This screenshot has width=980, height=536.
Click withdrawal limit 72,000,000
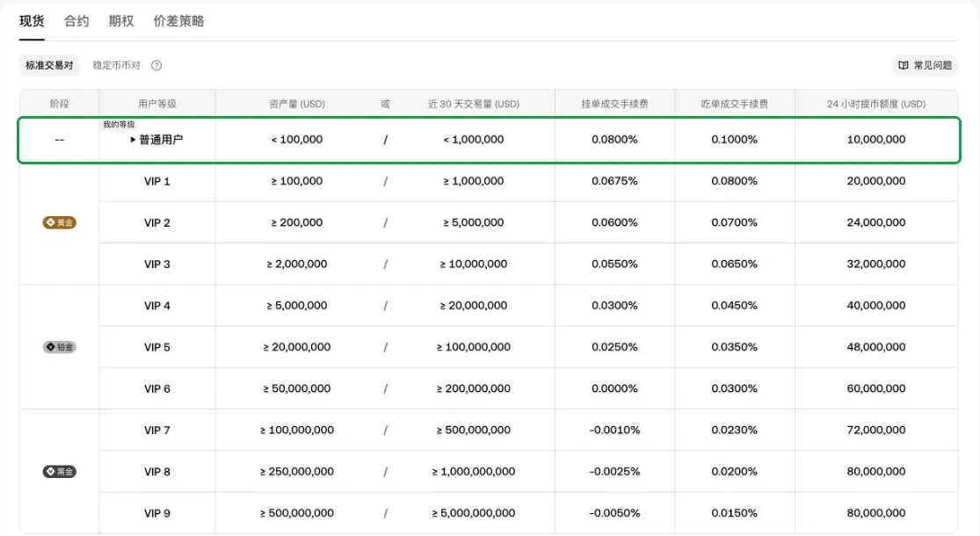point(876,430)
